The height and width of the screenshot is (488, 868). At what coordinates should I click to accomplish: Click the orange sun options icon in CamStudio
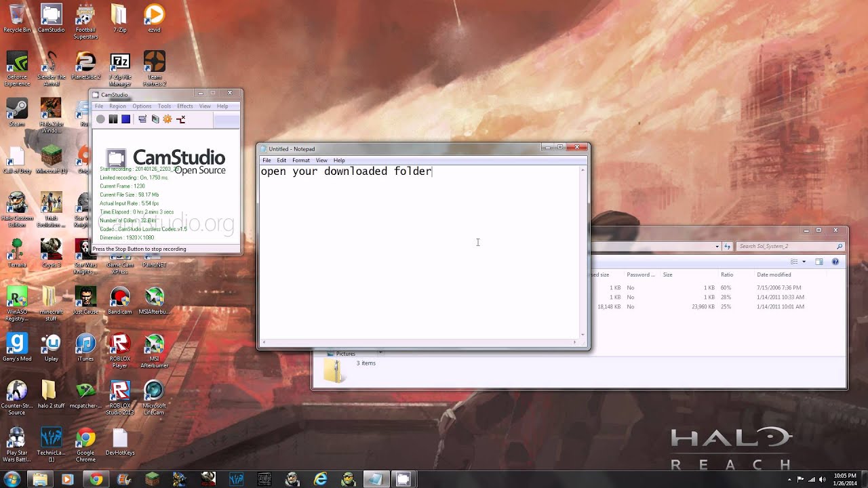(x=167, y=119)
